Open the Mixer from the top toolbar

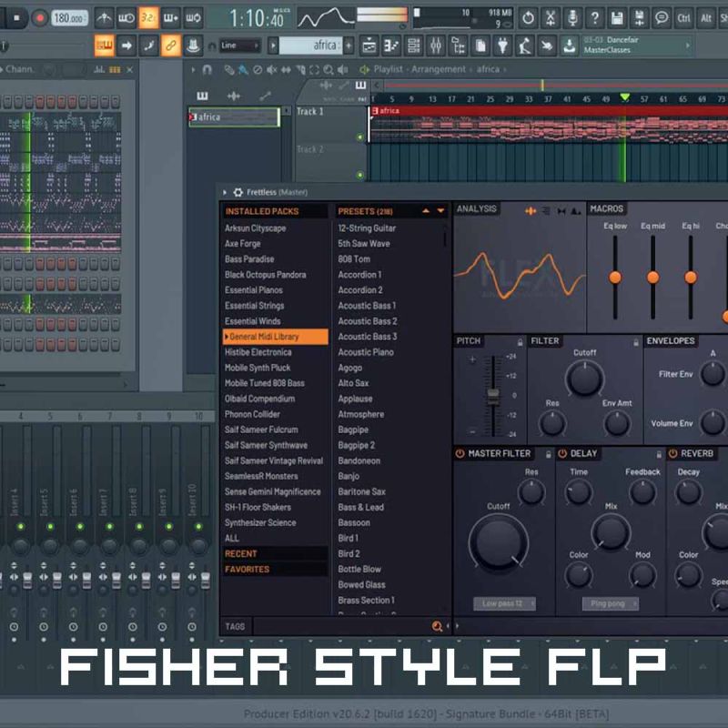[x=438, y=44]
